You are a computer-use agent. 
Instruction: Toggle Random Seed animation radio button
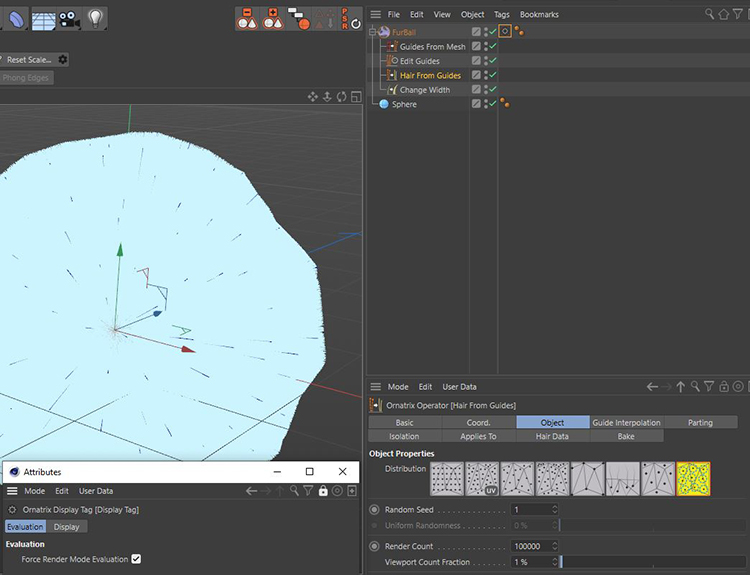(x=375, y=510)
